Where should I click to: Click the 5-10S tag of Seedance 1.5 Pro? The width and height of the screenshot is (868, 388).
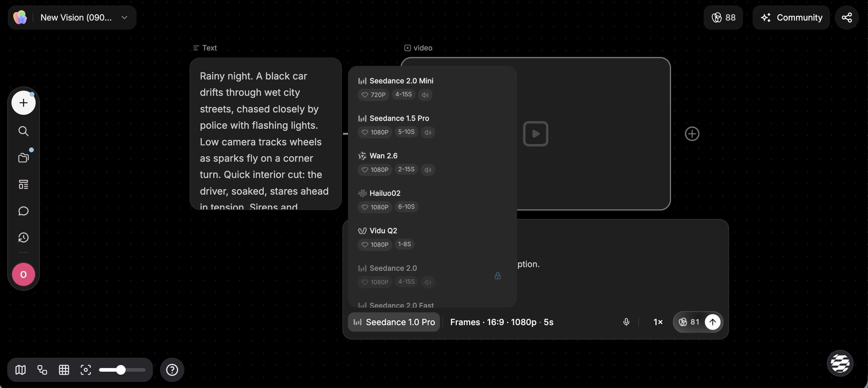tap(406, 132)
